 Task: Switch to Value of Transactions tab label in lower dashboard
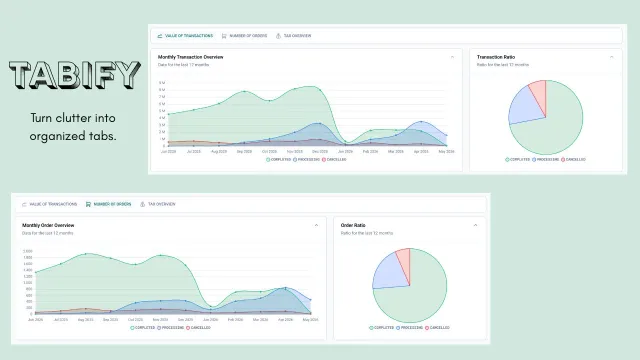click(x=53, y=204)
